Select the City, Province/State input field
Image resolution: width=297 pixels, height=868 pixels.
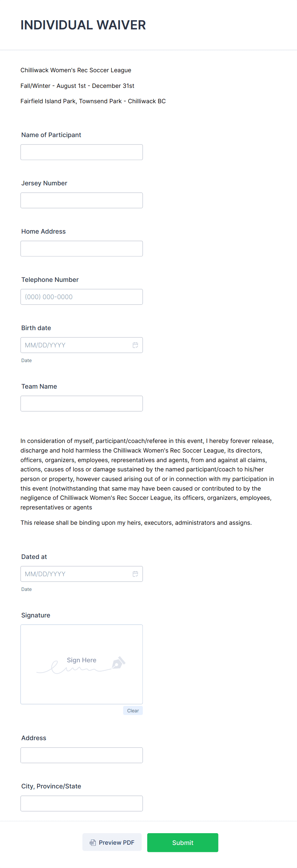[x=81, y=803]
